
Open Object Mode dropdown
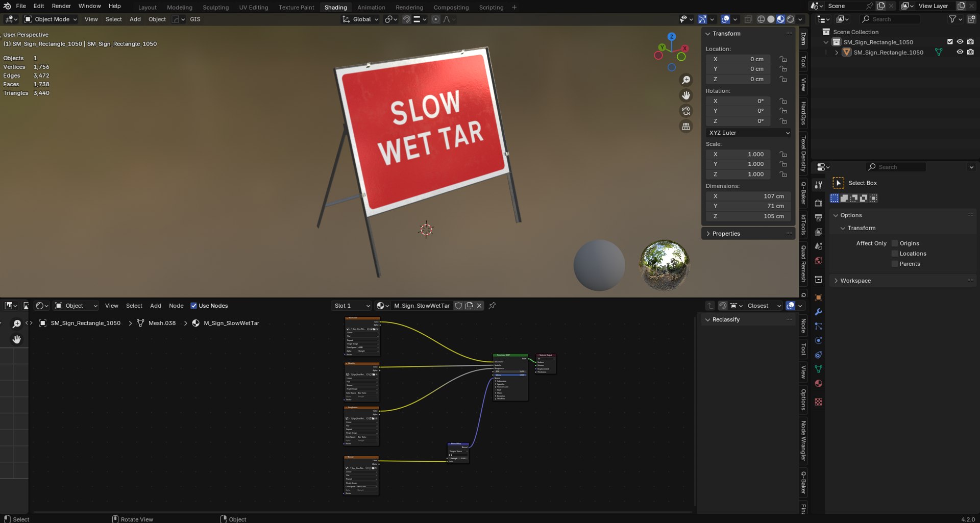pyautogui.click(x=51, y=19)
